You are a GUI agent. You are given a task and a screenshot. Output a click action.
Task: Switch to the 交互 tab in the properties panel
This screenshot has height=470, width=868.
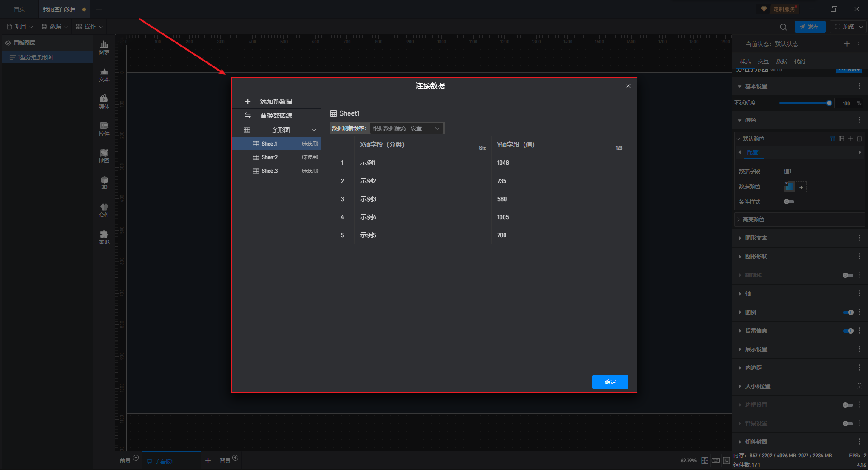(x=763, y=61)
